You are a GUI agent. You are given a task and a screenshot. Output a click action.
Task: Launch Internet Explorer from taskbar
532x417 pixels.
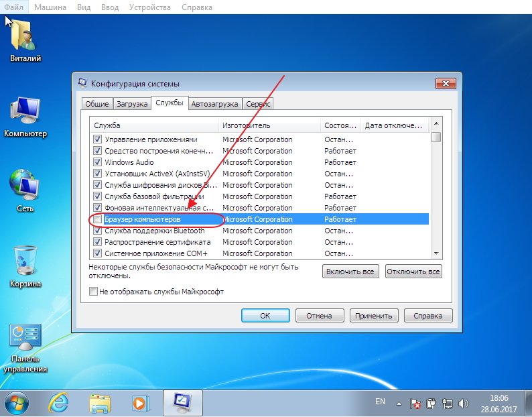point(58,404)
